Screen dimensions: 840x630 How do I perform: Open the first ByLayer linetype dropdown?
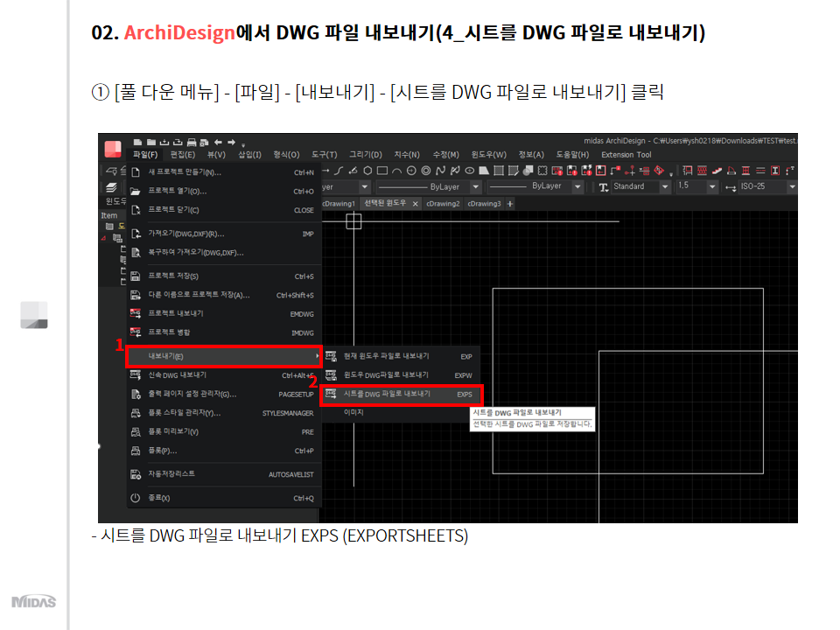pyautogui.click(x=475, y=187)
